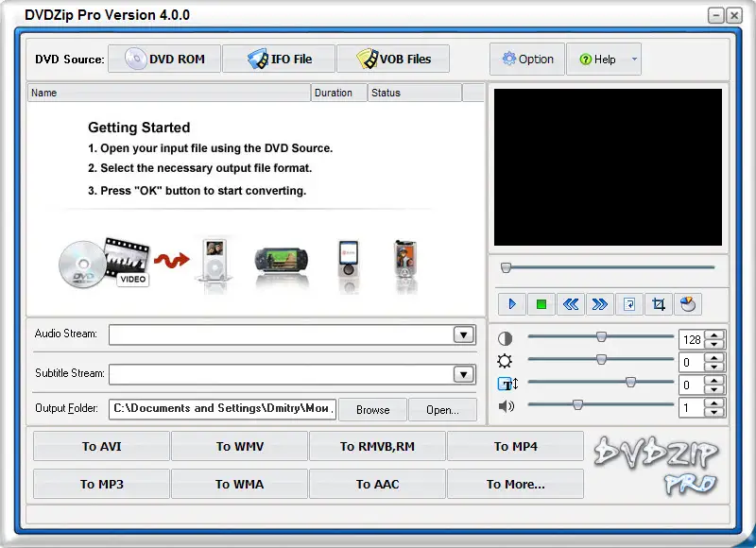Click the rewind double-left arrows button
This screenshot has width=756, height=548.
pyautogui.click(x=571, y=304)
